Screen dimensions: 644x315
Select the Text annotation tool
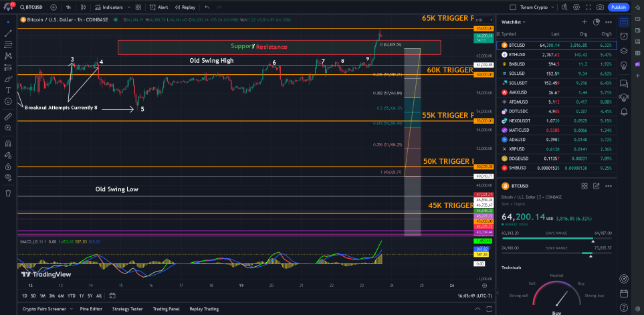tap(8, 90)
